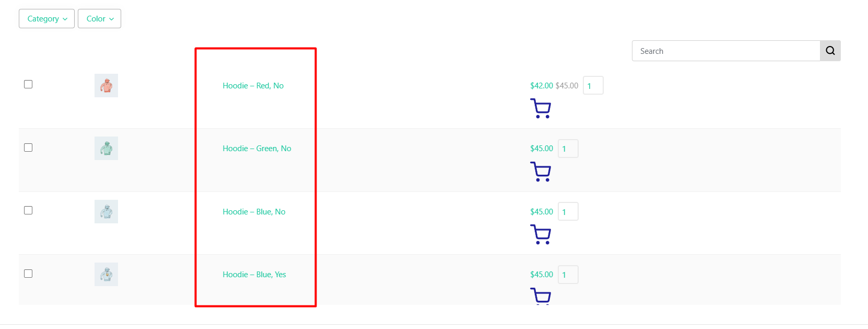
Task: Add Hoodie Red to cart icon
Action: click(x=541, y=108)
